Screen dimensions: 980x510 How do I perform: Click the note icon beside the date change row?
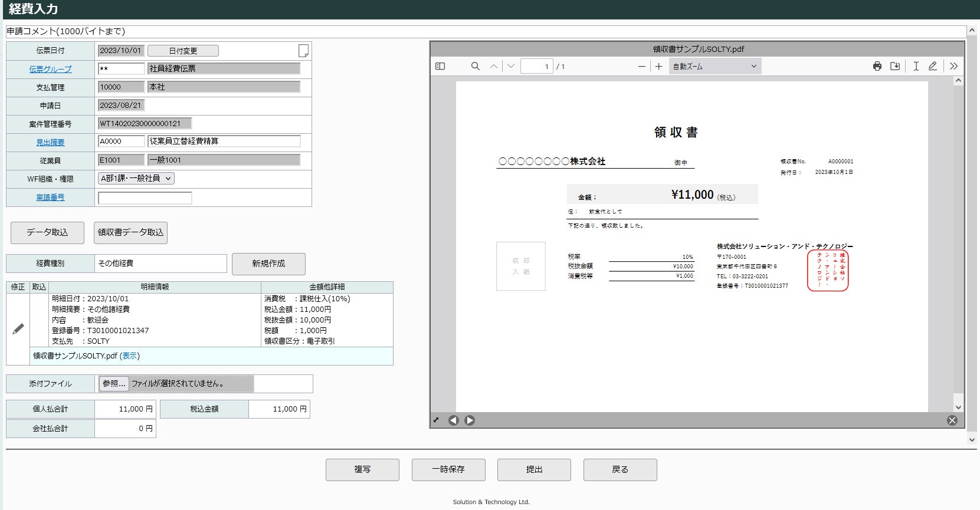[x=303, y=51]
